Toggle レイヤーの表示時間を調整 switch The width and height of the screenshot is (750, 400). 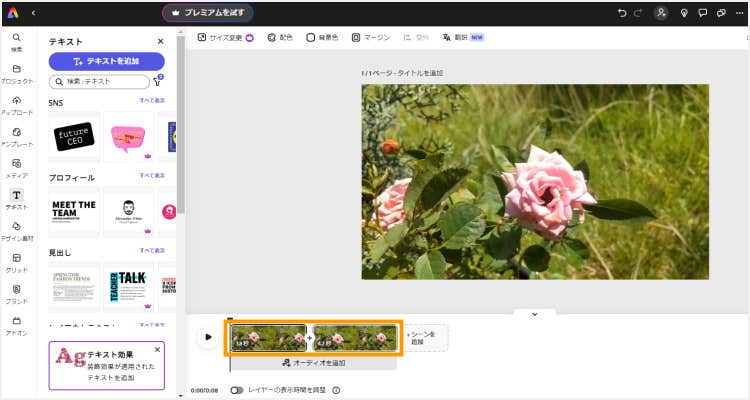[x=237, y=390]
